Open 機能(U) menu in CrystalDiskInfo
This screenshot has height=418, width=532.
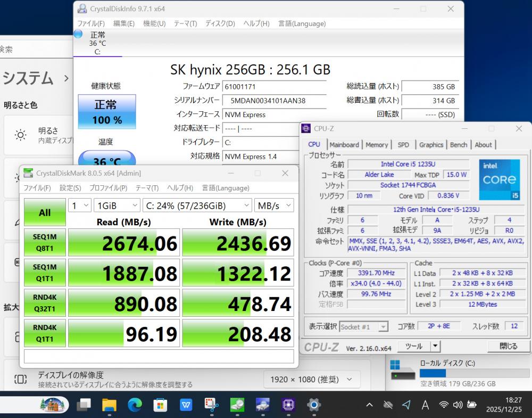coord(154,23)
